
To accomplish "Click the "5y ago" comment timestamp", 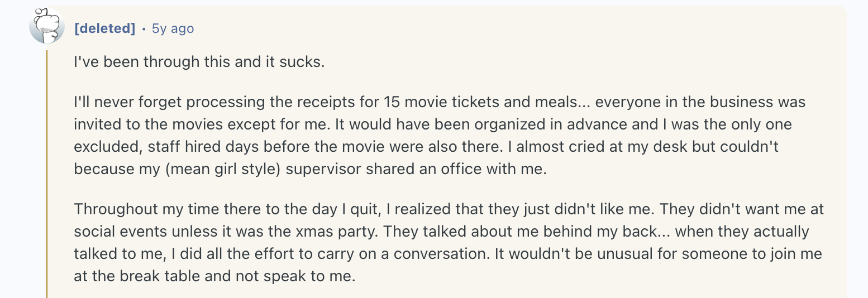I will pyautogui.click(x=173, y=28).
